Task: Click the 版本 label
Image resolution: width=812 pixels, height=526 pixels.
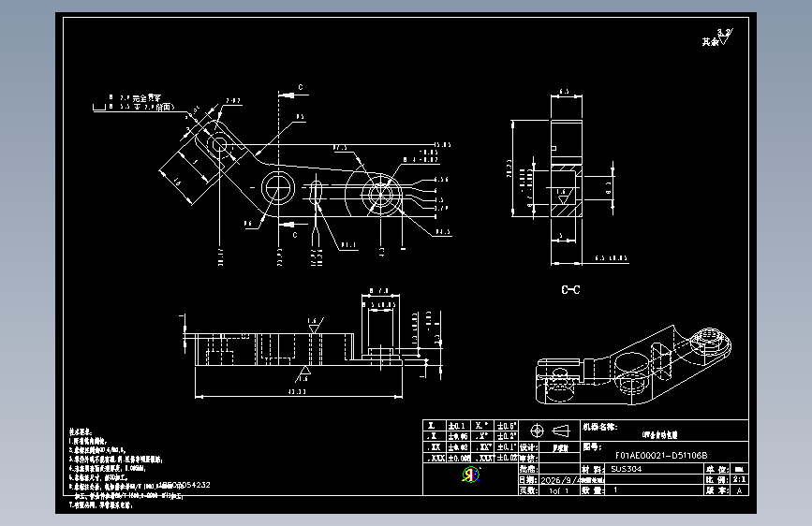Action: pyautogui.click(x=717, y=490)
